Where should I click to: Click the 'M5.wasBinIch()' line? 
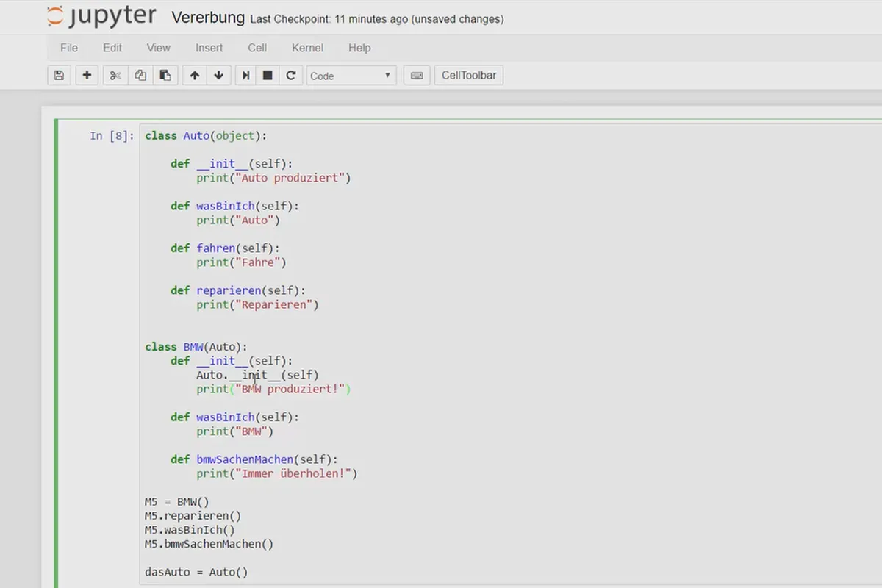190,530
